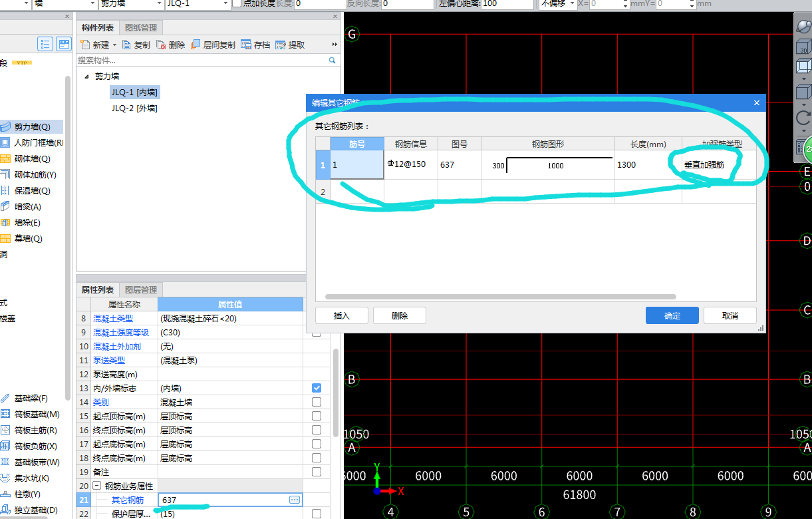Click the 复制 (Copy) component button

pyautogui.click(x=136, y=45)
